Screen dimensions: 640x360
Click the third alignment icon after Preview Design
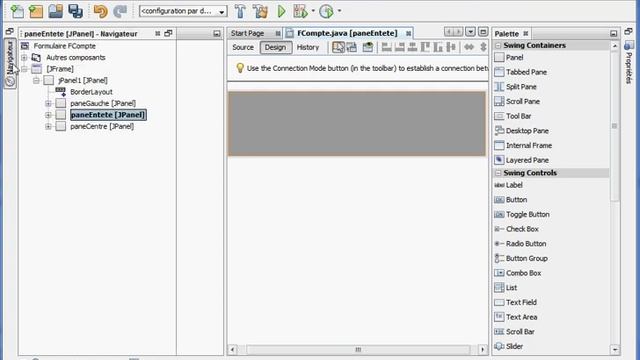point(412,47)
